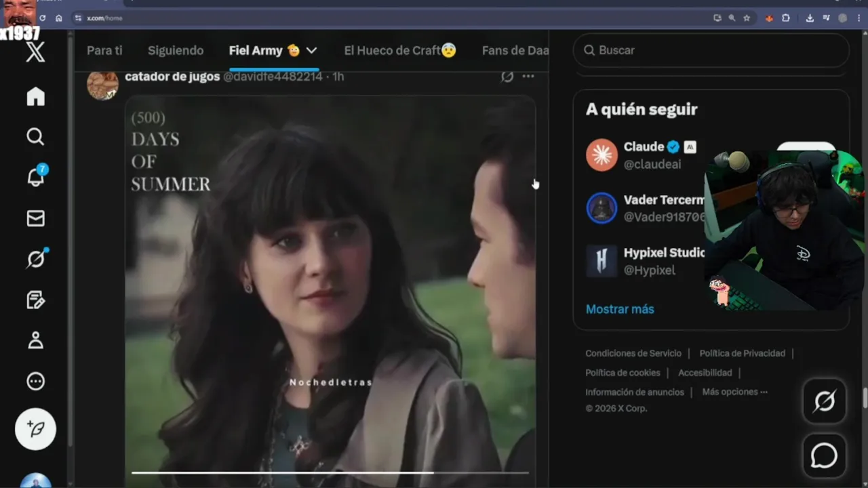This screenshot has height=488, width=868.
Task: Click the Buscar search field
Action: coord(711,50)
